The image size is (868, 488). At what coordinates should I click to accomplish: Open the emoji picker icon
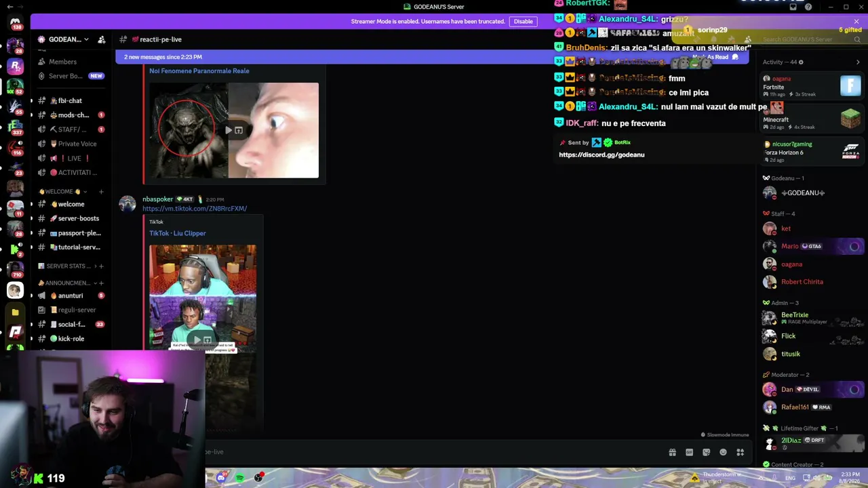tap(723, 452)
